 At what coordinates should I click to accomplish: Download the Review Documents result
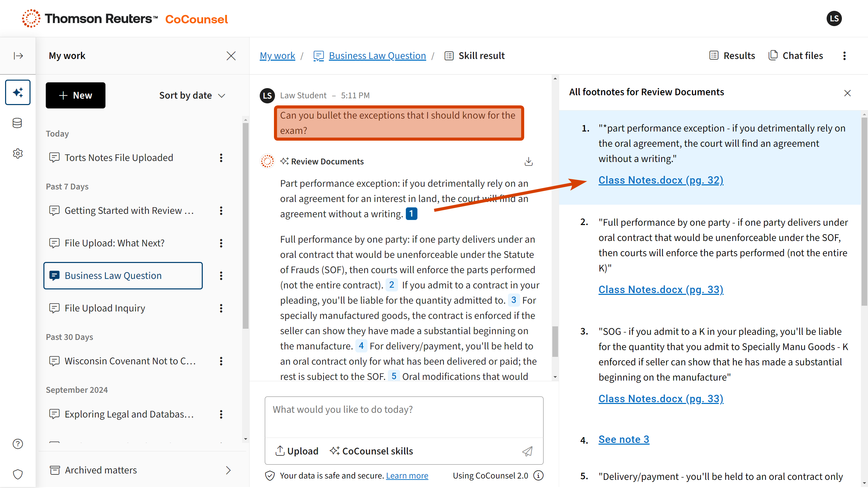528,161
